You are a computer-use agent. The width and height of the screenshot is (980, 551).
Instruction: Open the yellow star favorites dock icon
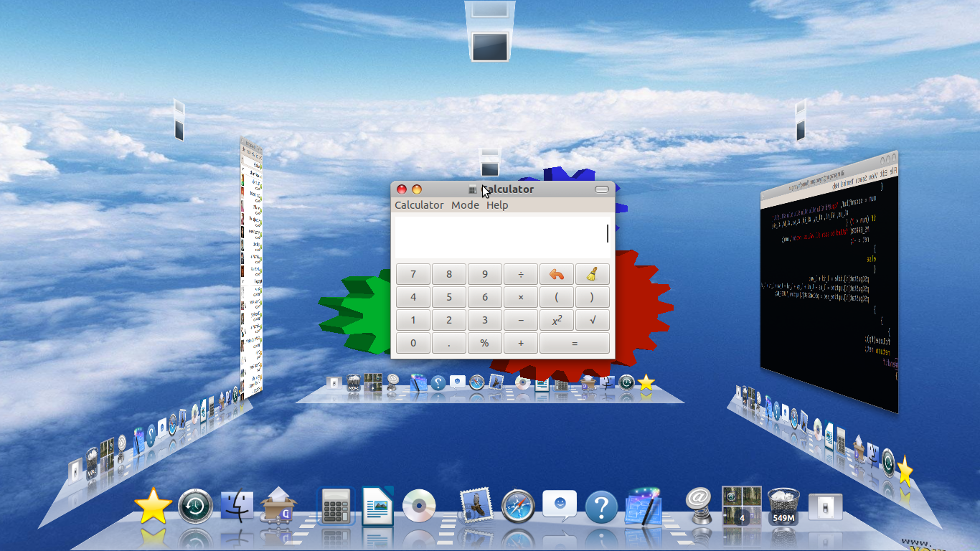tap(154, 507)
